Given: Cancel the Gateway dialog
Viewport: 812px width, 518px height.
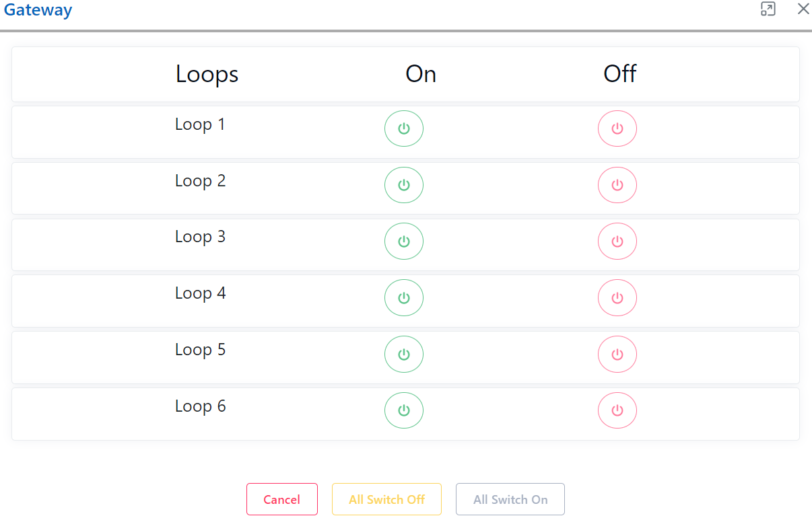Looking at the screenshot, I should point(281,499).
